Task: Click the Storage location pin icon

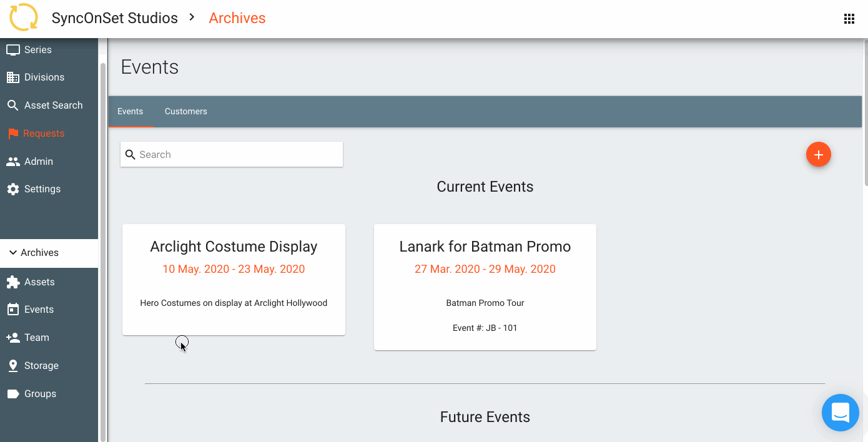Action: [12, 366]
